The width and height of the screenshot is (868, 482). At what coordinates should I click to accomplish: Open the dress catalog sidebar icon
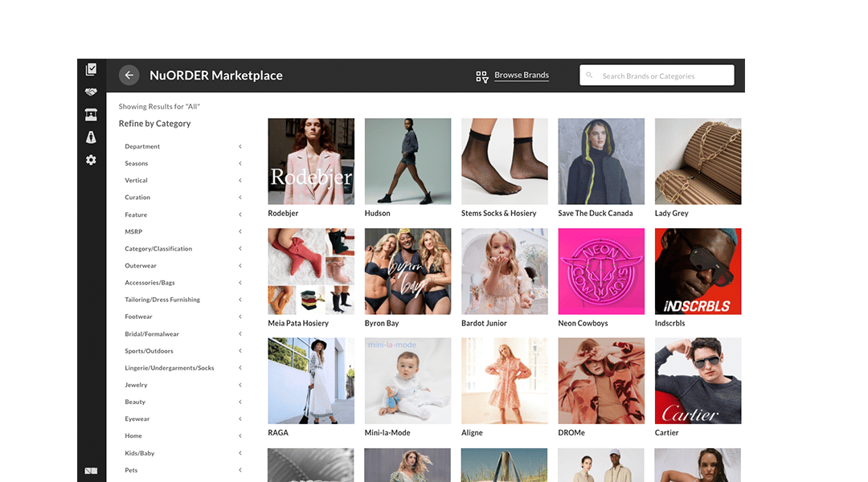click(x=92, y=137)
